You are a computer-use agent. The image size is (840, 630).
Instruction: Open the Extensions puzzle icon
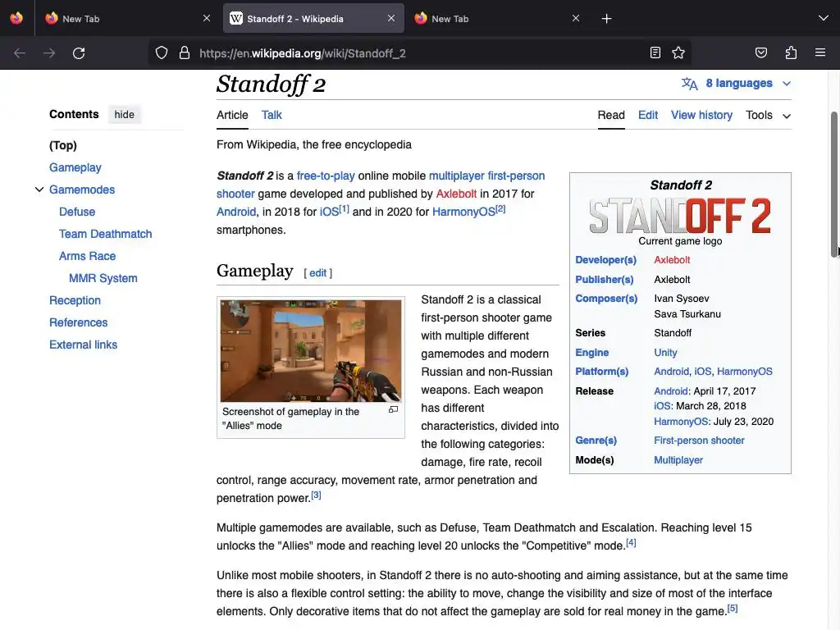click(x=791, y=53)
